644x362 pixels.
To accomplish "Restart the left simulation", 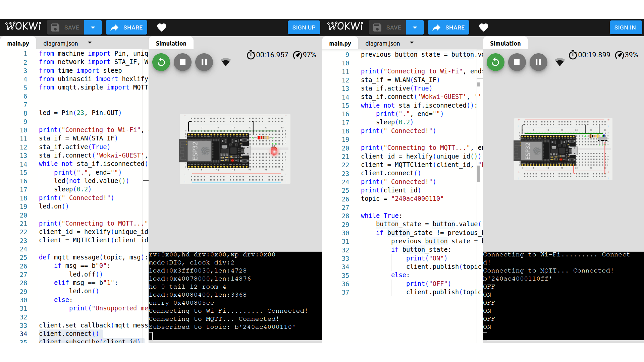I will click(161, 62).
